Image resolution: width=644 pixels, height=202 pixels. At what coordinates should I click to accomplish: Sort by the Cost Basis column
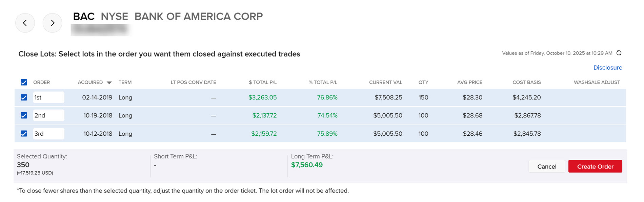[x=526, y=82]
